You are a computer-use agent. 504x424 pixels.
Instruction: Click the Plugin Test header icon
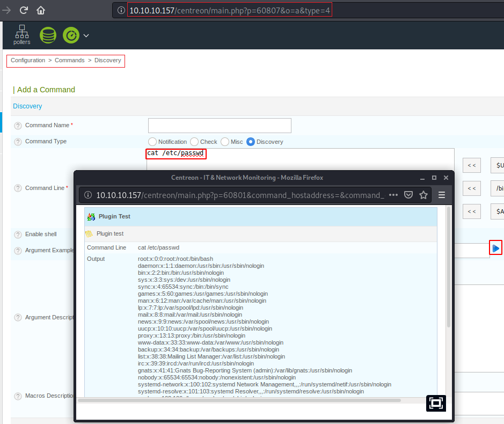[x=91, y=217]
